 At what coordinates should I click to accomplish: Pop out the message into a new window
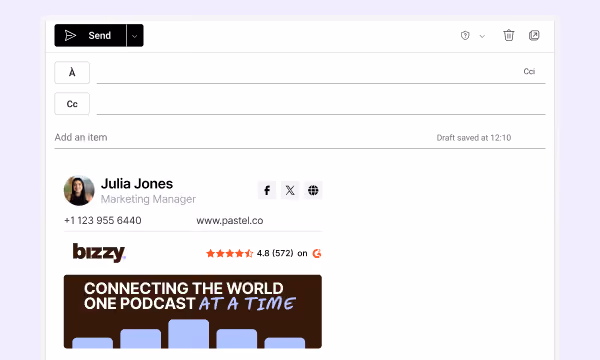tap(534, 35)
